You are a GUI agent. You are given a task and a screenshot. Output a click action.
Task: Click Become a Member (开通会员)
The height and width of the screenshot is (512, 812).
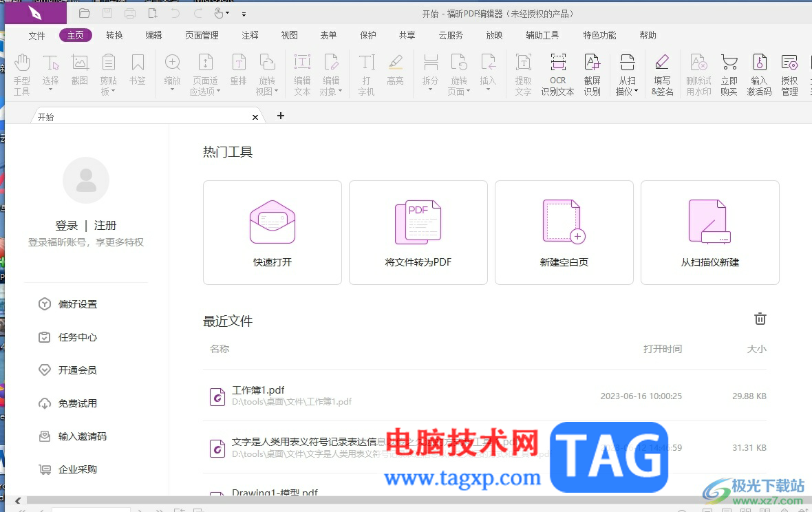point(68,370)
